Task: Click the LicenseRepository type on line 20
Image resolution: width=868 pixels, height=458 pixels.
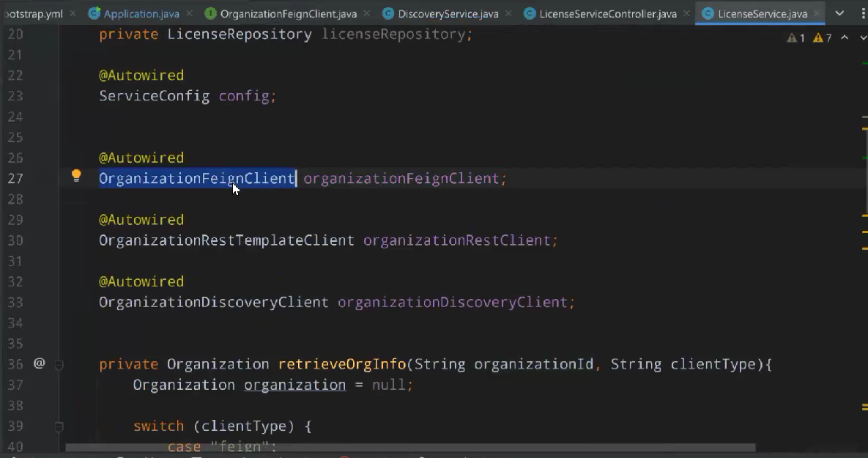Action: coord(239,34)
